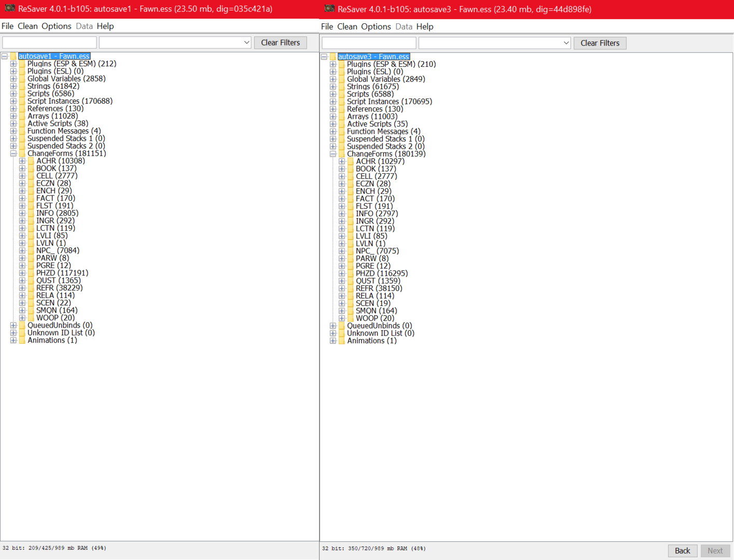Expand REFR (38229) node
The width and height of the screenshot is (734, 560).
22,288
